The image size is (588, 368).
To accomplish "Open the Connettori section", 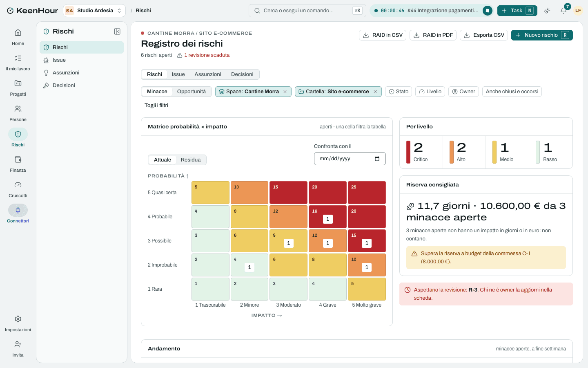I will click(x=18, y=214).
